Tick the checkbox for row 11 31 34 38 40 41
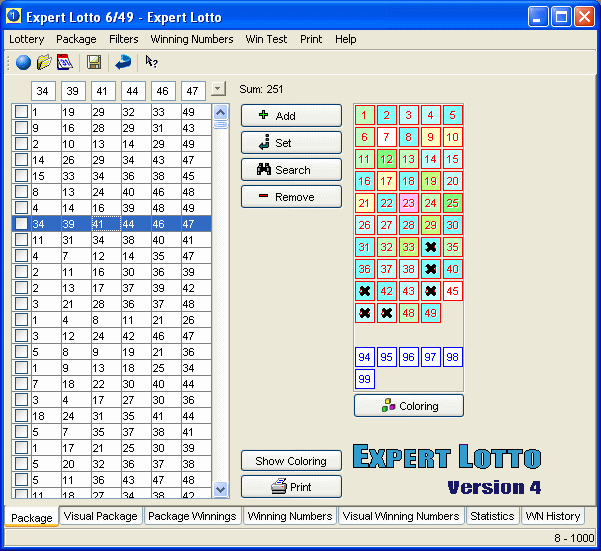Image resolution: width=601 pixels, height=551 pixels. tap(21, 239)
